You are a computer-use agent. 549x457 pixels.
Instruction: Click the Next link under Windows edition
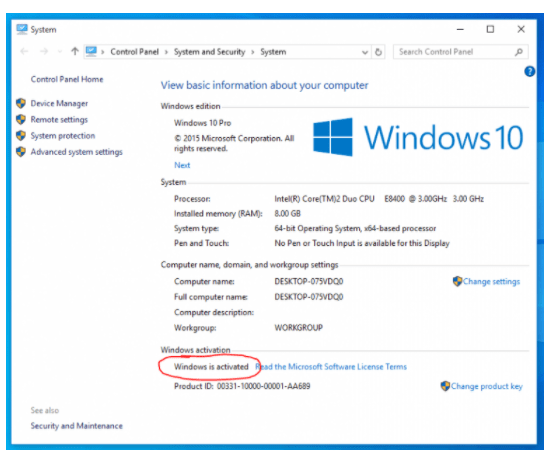182,165
